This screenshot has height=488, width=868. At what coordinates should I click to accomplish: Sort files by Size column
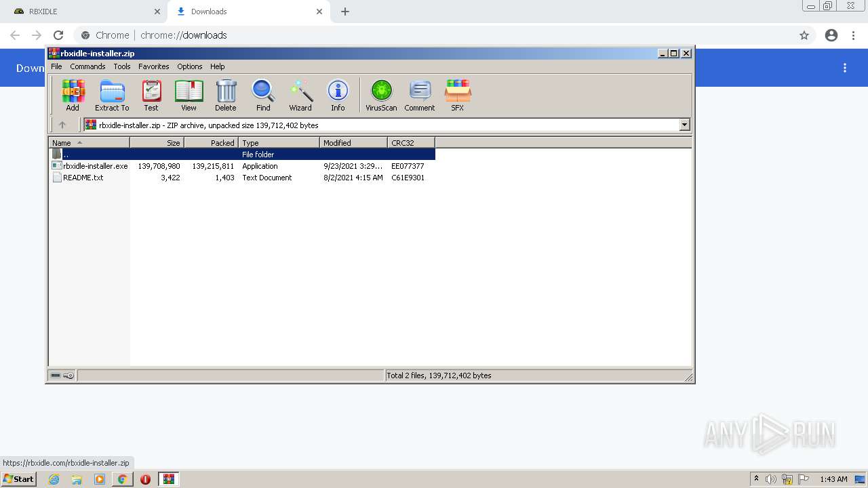157,142
